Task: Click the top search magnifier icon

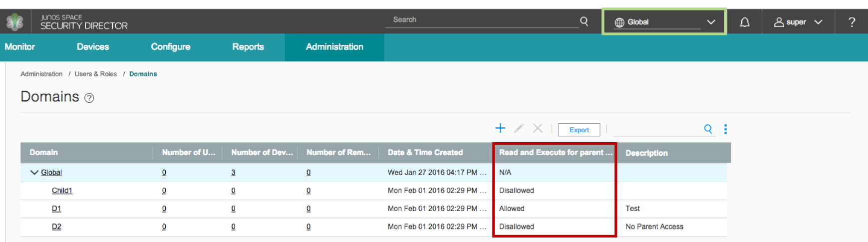Action: point(584,21)
